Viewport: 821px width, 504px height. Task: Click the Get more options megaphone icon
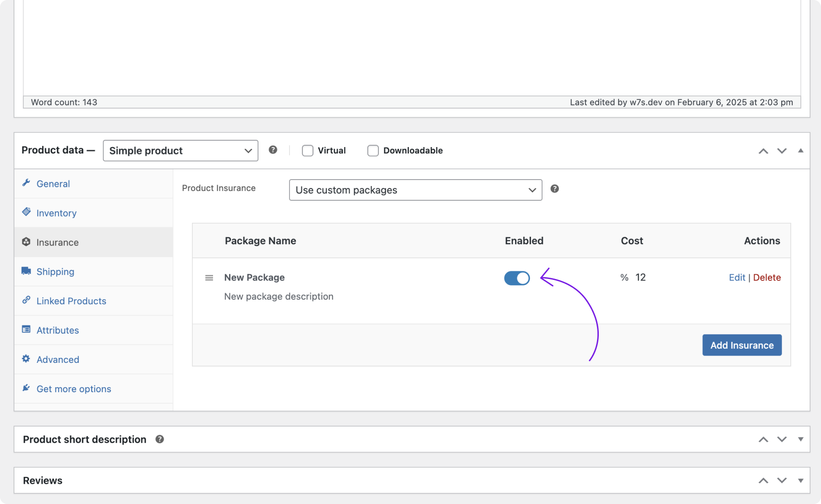(27, 388)
